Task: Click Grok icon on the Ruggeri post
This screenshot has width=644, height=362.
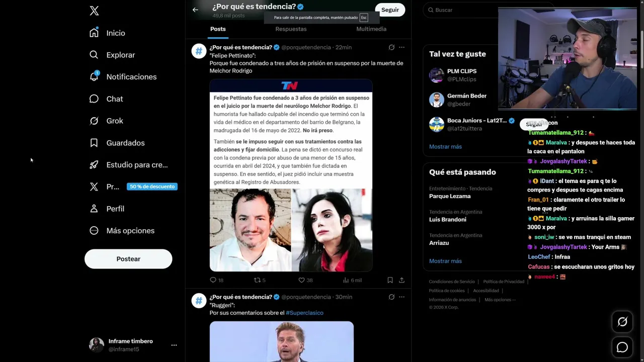Action: (391, 297)
